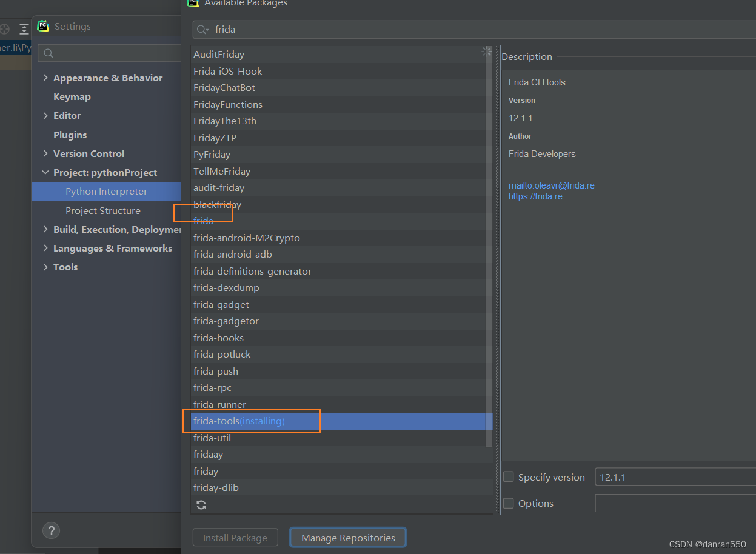The height and width of the screenshot is (554, 756).
Task: Click the package list vertical scrollbar
Action: click(489, 245)
